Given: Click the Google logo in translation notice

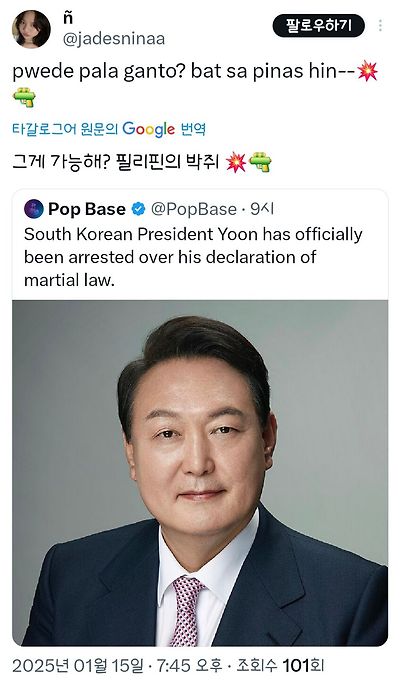Looking at the screenshot, I should coord(148,129).
